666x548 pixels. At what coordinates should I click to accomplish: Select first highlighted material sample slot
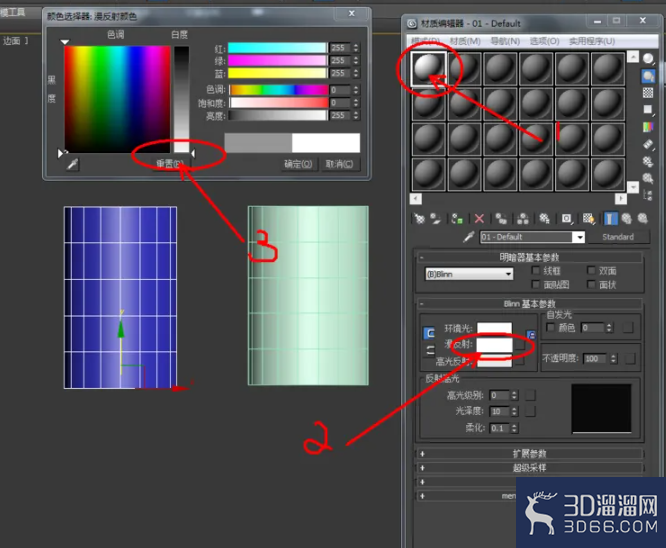[x=429, y=68]
